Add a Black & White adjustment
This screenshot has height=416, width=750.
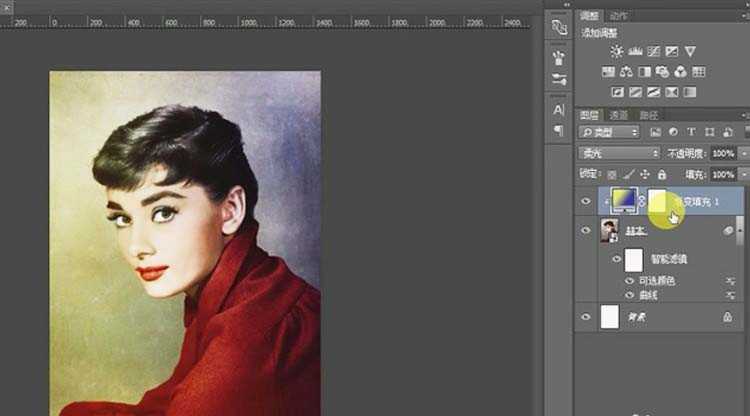pyautogui.click(x=643, y=71)
